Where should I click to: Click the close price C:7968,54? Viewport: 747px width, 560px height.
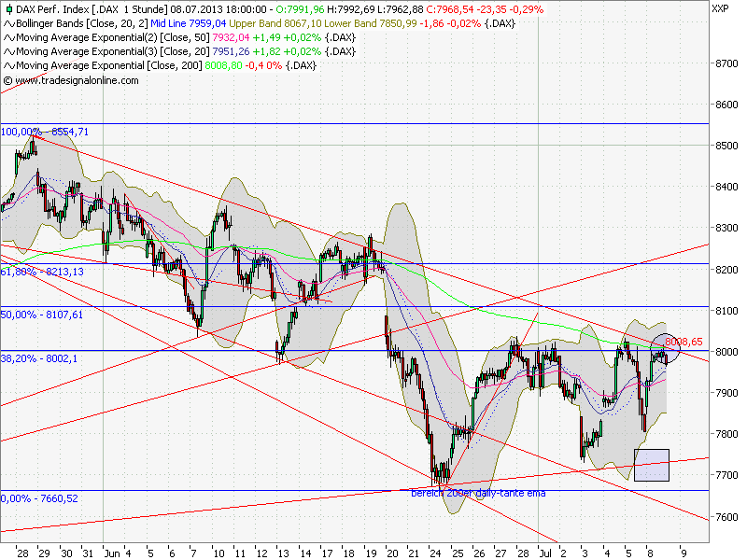[x=449, y=9]
